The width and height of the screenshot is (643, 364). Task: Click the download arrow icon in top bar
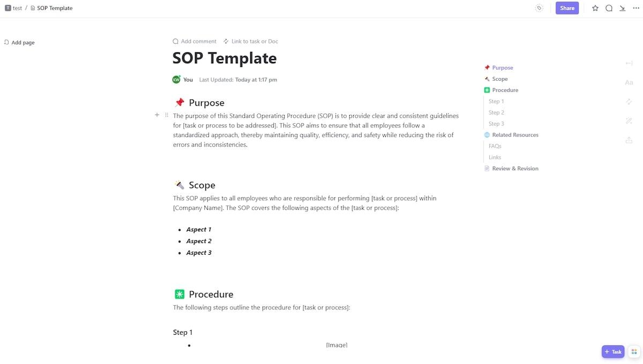point(622,8)
